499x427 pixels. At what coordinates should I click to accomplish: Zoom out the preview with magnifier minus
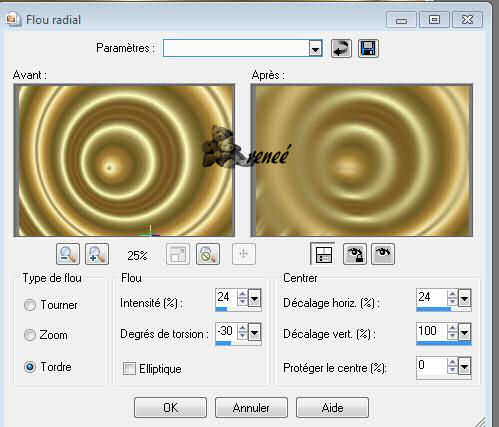coord(68,254)
